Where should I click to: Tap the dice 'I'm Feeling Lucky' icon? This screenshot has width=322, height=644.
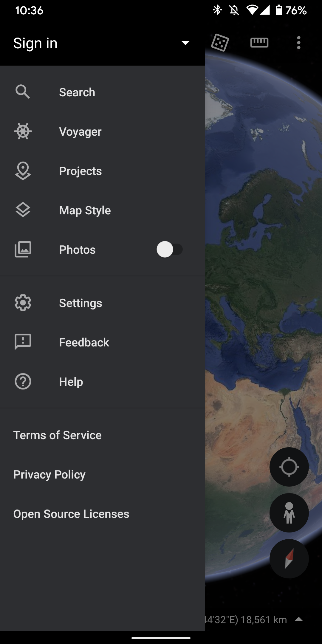[220, 43]
